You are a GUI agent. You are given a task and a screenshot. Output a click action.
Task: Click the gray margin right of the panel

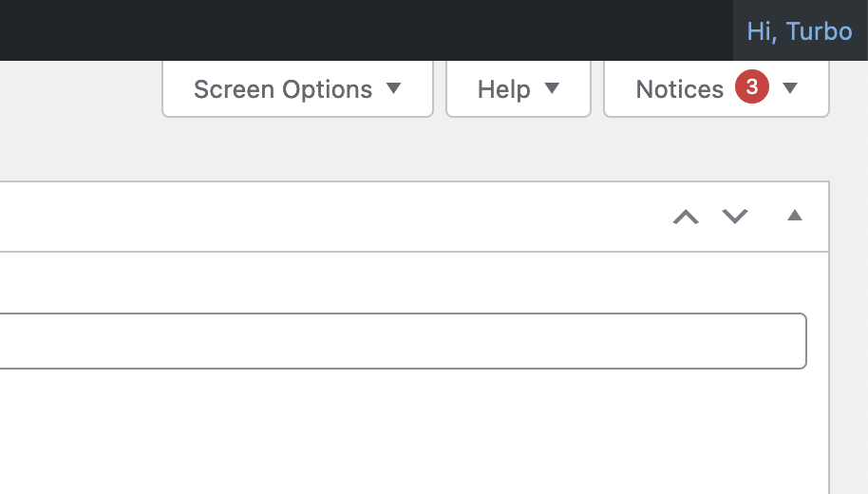(x=848, y=332)
